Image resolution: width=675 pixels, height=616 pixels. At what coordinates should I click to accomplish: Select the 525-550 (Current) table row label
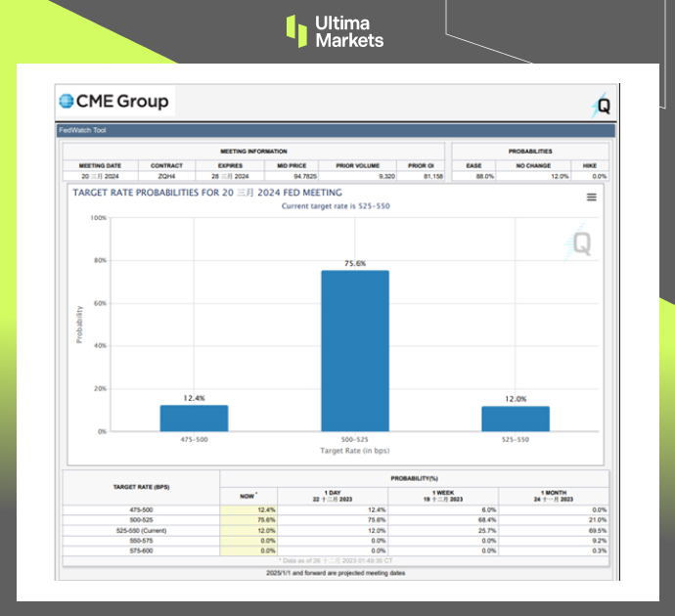click(141, 530)
